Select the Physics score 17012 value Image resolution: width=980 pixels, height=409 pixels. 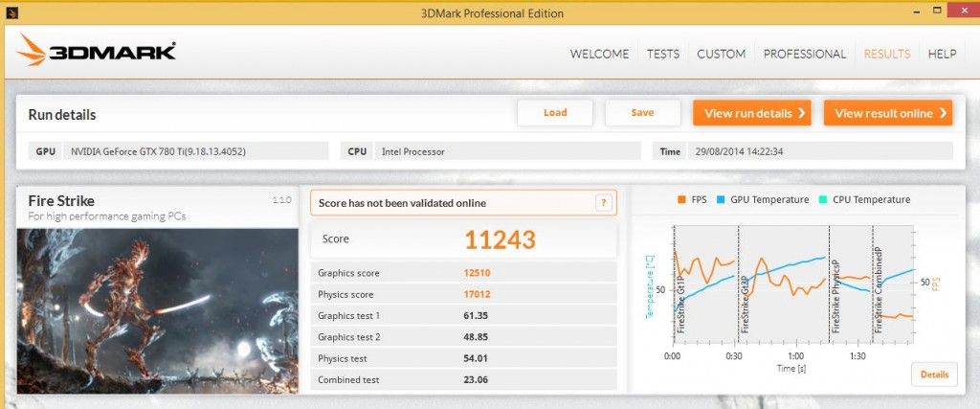(x=477, y=294)
